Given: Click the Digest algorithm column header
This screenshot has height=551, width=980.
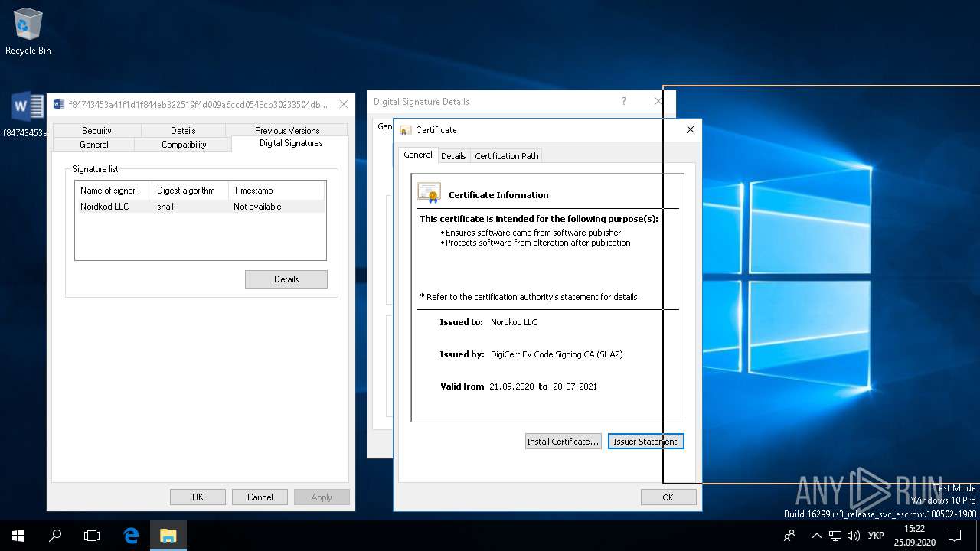Looking at the screenshot, I should pos(191,191).
